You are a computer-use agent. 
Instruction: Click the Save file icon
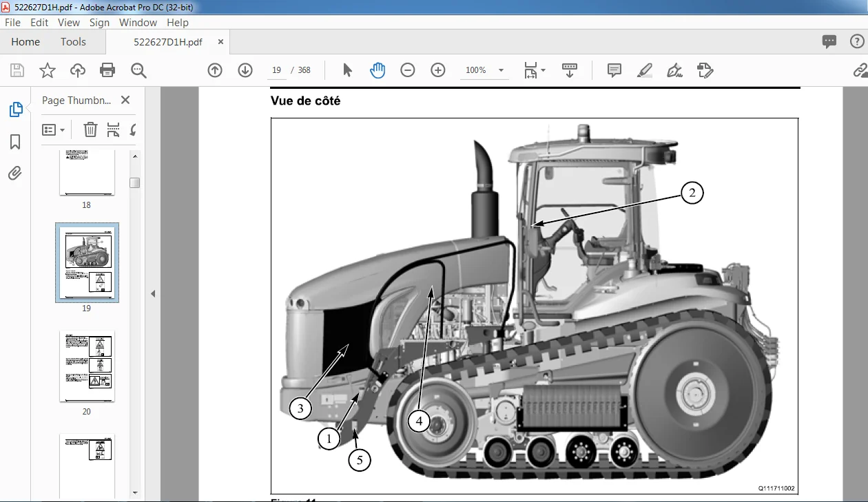(17, 70)
